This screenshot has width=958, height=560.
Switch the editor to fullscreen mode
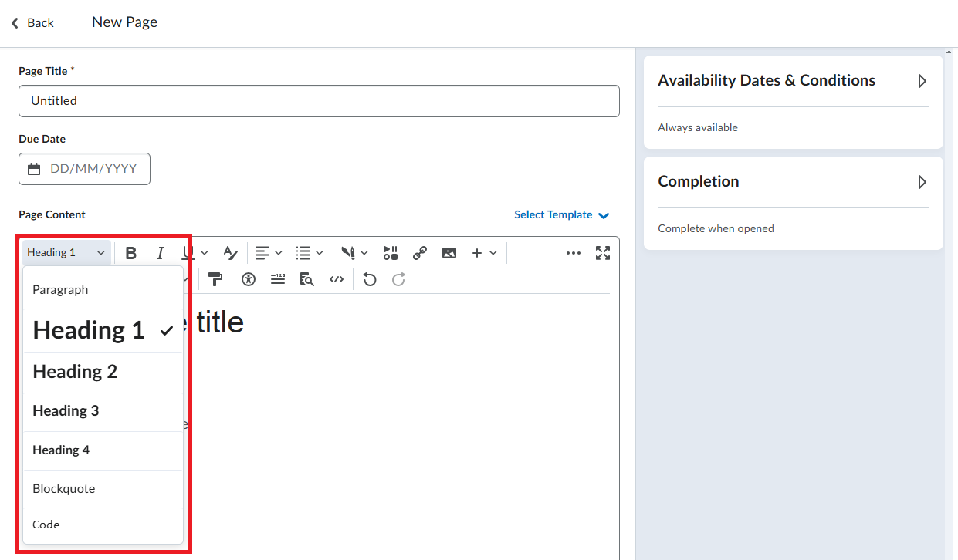tap(603, 253)
